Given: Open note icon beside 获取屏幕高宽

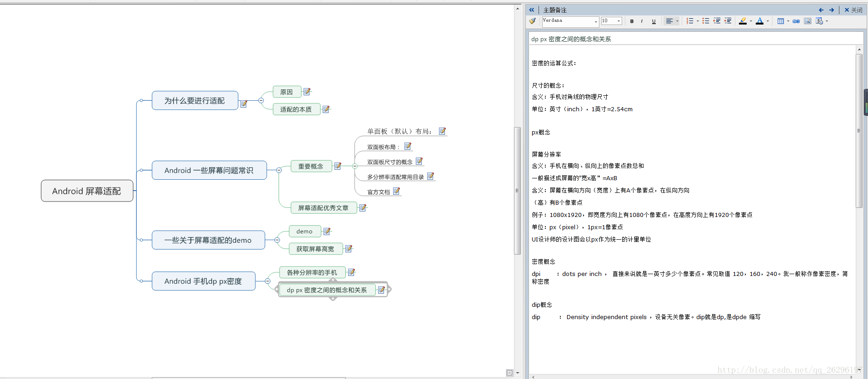Looking at the screenshot, I should click(x=349, y=248).
